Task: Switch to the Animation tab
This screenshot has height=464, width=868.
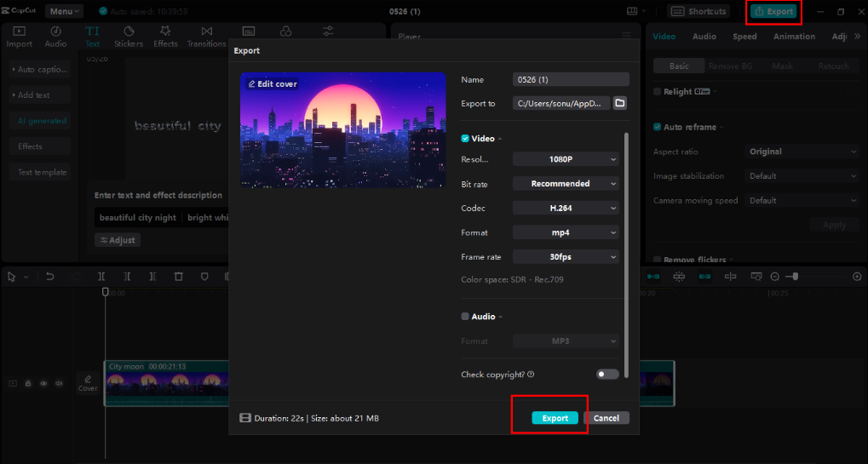Action: pyautogui.click(x=794, y=37)
